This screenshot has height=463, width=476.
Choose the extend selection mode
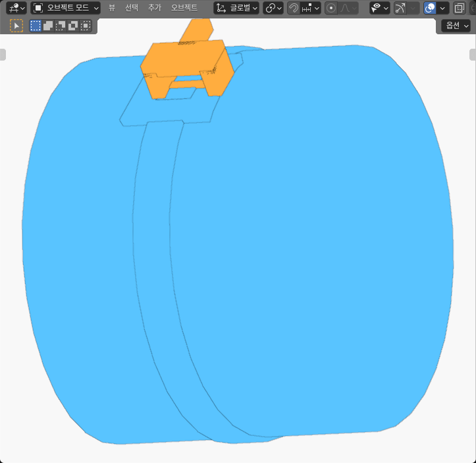[x=48, y=26]
